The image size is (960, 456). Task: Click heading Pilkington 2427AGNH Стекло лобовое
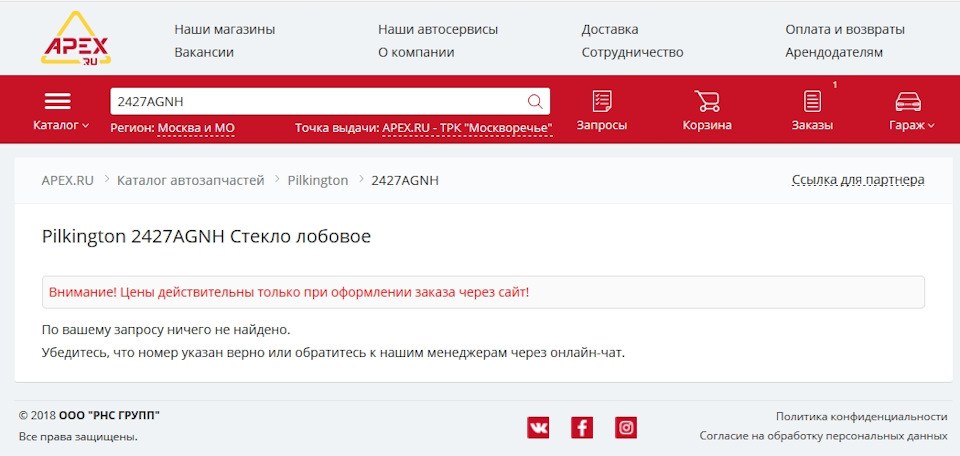(206, 237)
